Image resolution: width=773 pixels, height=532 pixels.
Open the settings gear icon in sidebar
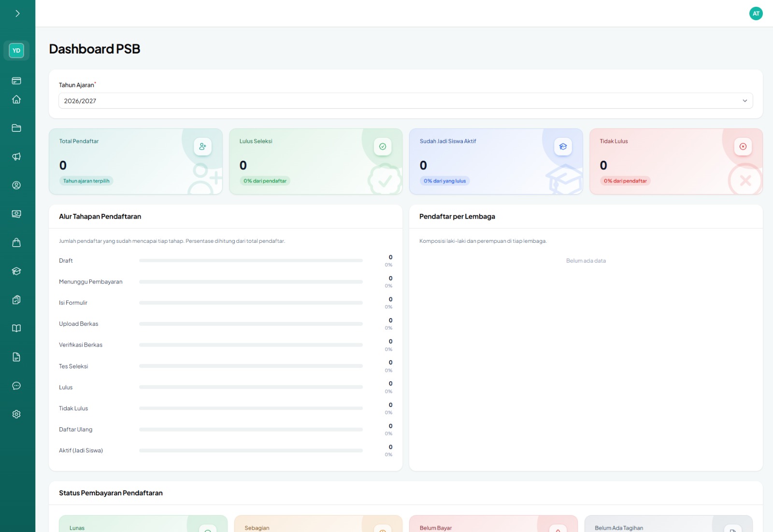[16, 414]
